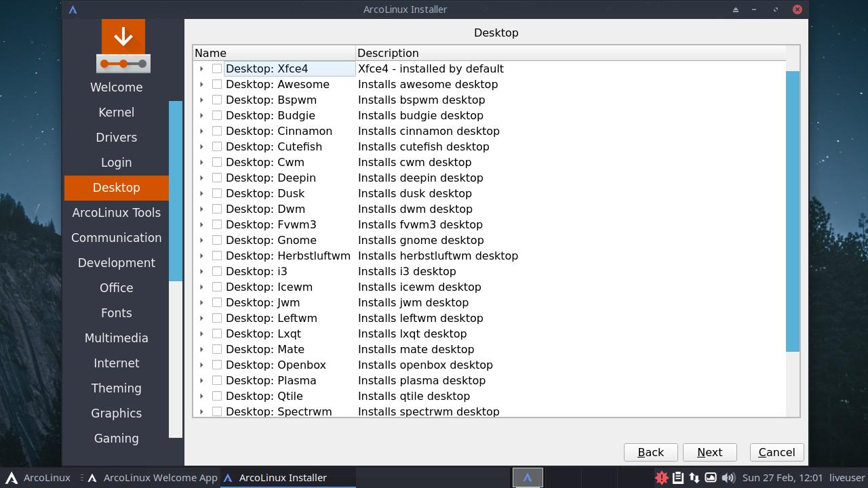Viewport: 868px width, 488px height.
Task: Select the Login step in sidebar
Action: [117, 163]
